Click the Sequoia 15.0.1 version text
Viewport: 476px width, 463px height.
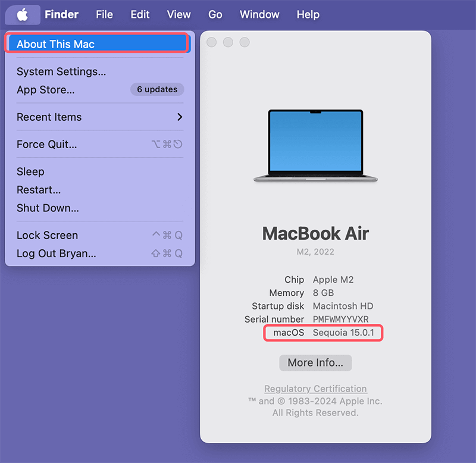(343, 333)
